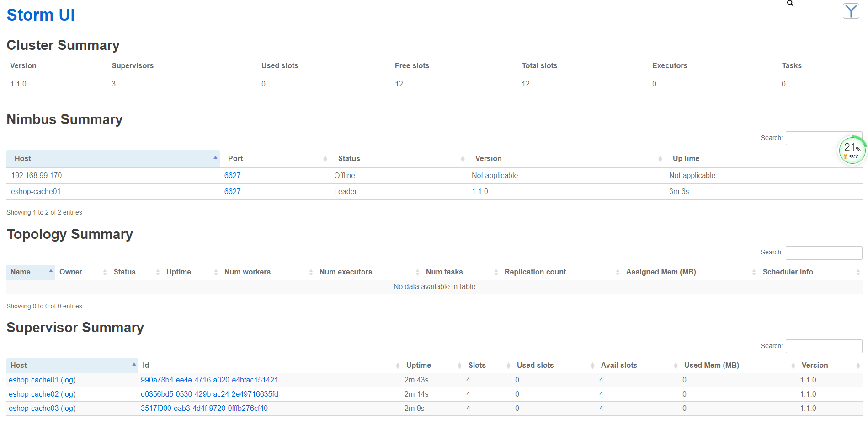Open the Storm UI home link

pyautogui.click(x=41, y=15)
